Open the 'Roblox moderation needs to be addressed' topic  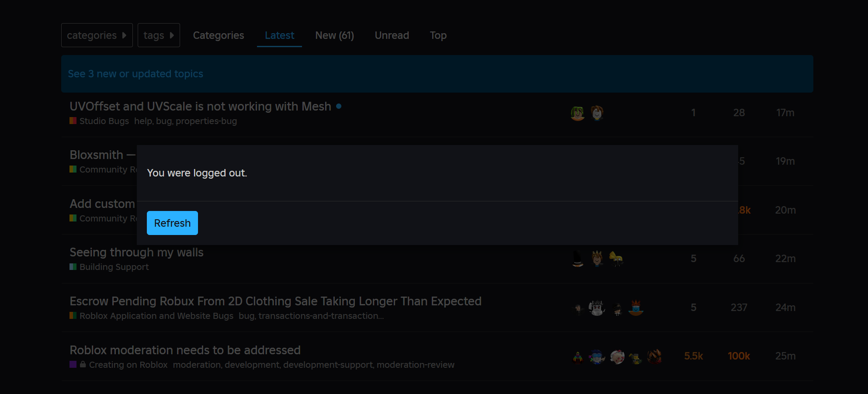point(185,350)
